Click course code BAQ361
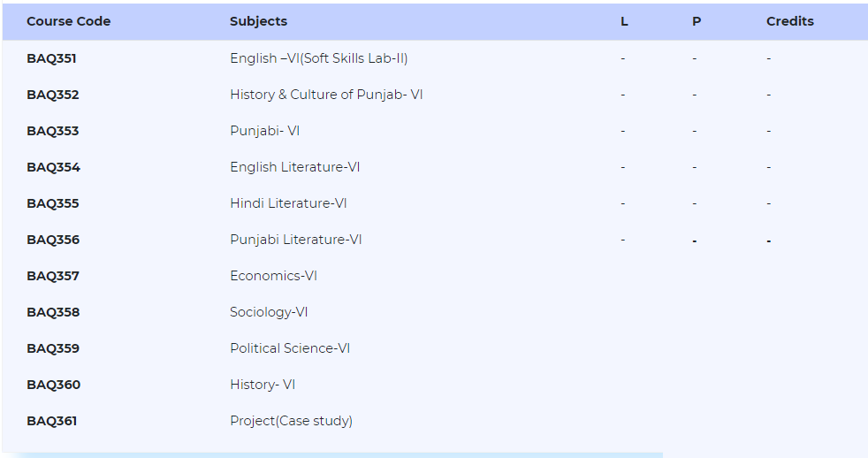The width and height of the screenshot is (868, 458). (x=51, y=421)
